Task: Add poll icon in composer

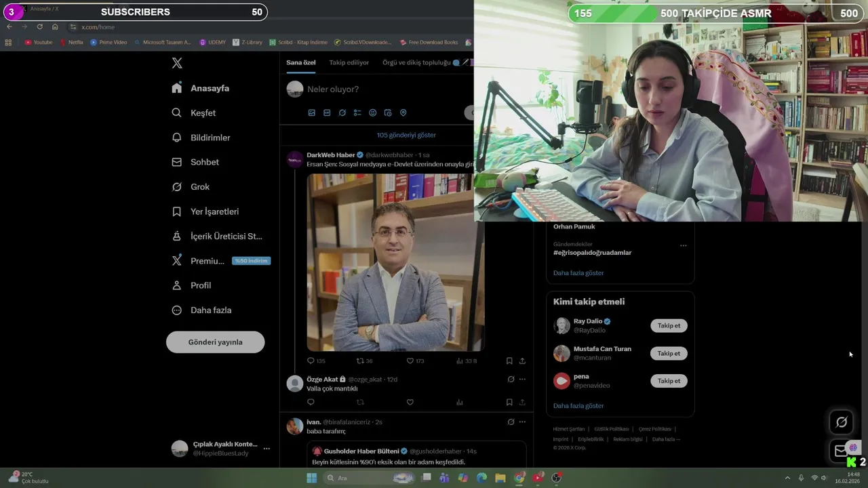Action: pos(357,113)
